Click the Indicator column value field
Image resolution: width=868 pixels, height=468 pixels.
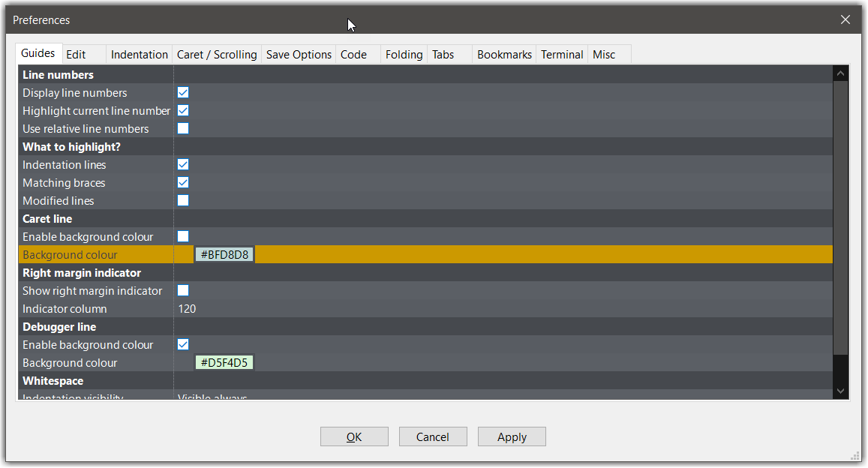pyautogui.click(x=210, y=308)
